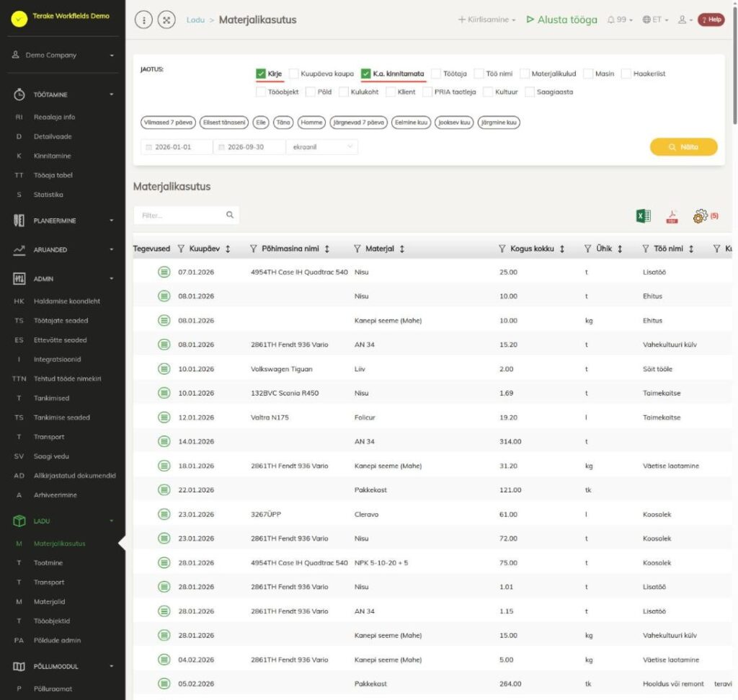Open the Kiirlisamine quick-add dropdown

[486, 19]
